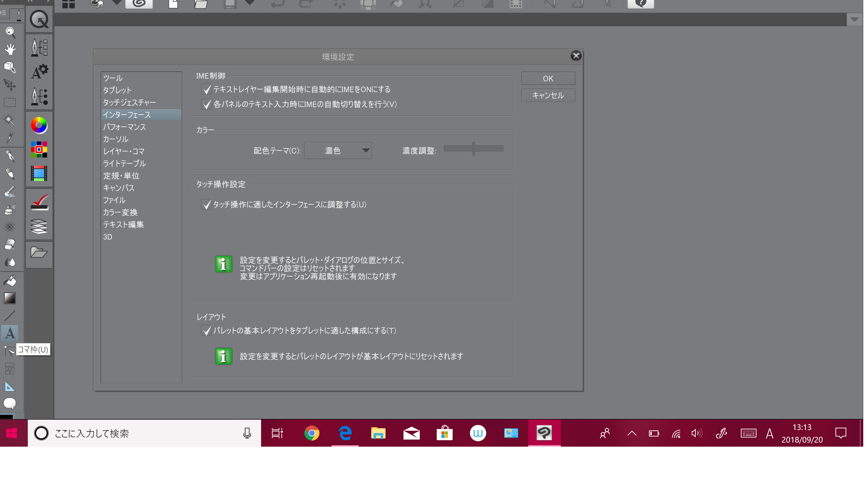Image resolution: width=868 pixels, height=488 pixels.
Task: Select パフォーマンス in settings list
Action: 124,127
